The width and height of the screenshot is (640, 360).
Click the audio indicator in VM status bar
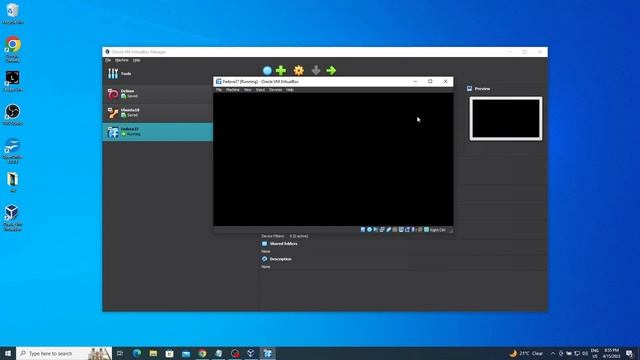point(376,230)
